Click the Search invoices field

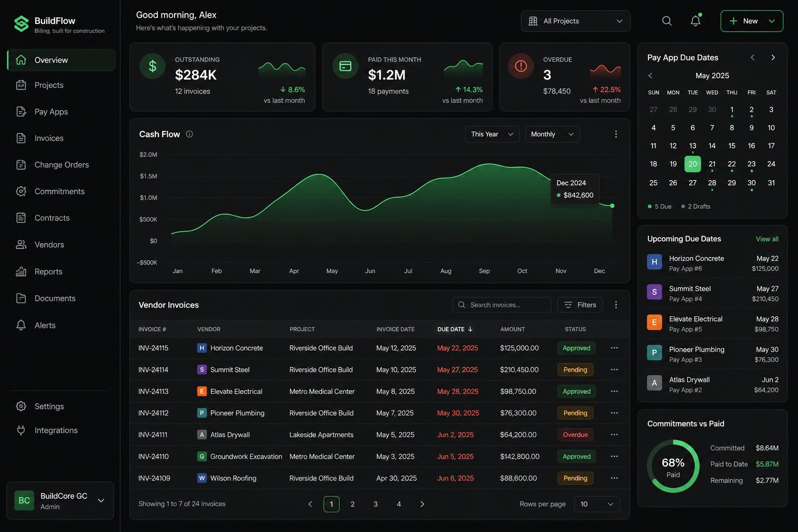pos(502,305)
